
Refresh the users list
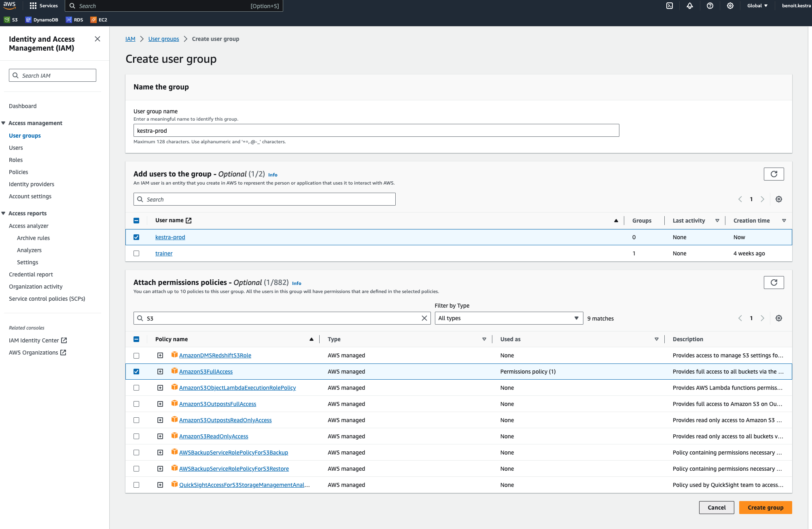point(774,174)
